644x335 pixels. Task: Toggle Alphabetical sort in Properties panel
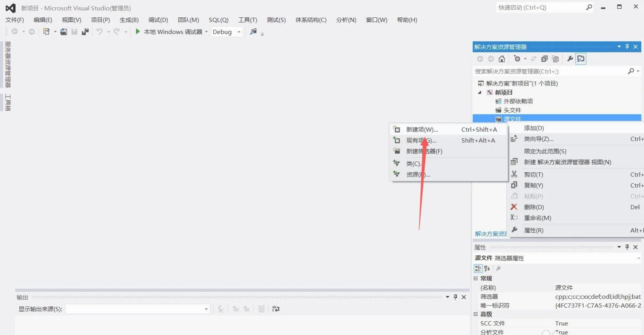tap(487, 269)
